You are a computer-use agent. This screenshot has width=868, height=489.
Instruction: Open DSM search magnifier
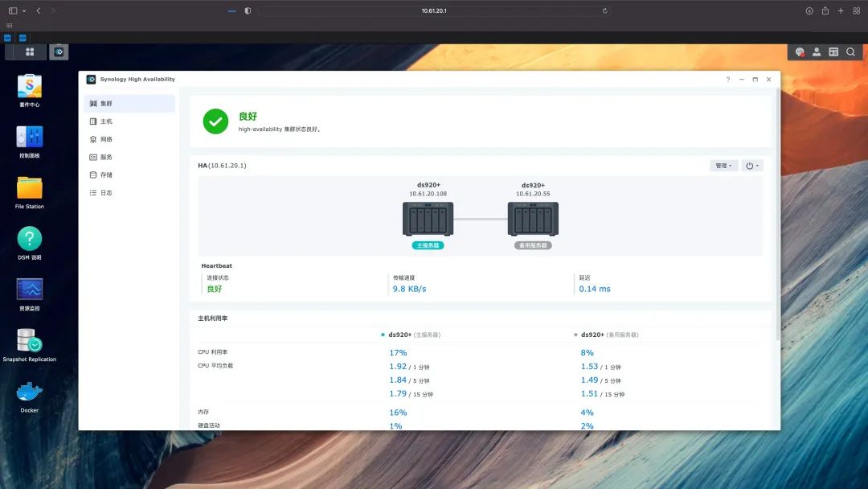click(x=851, y=52)
